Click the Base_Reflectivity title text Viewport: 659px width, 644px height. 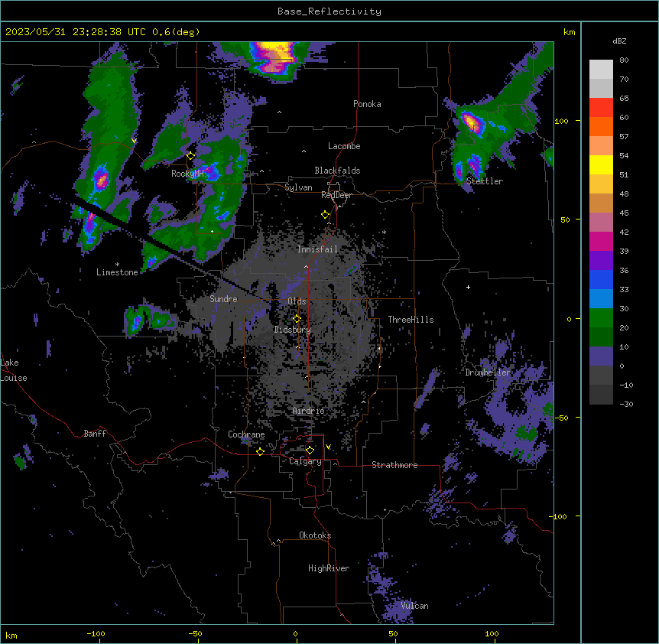click(329, 11)
